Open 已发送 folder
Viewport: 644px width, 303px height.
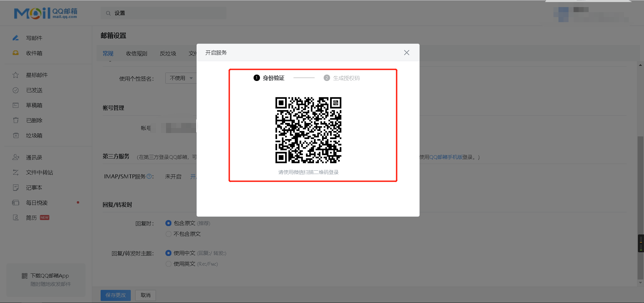click(34, 90)
